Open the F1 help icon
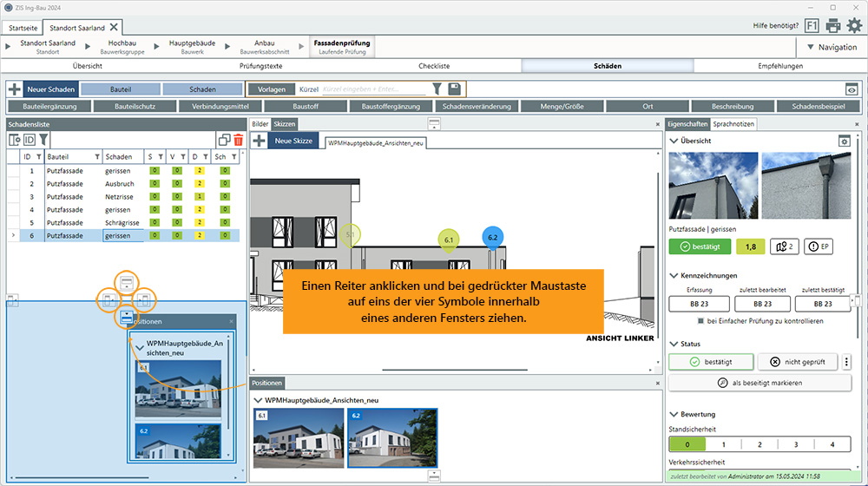 point(812,26)
